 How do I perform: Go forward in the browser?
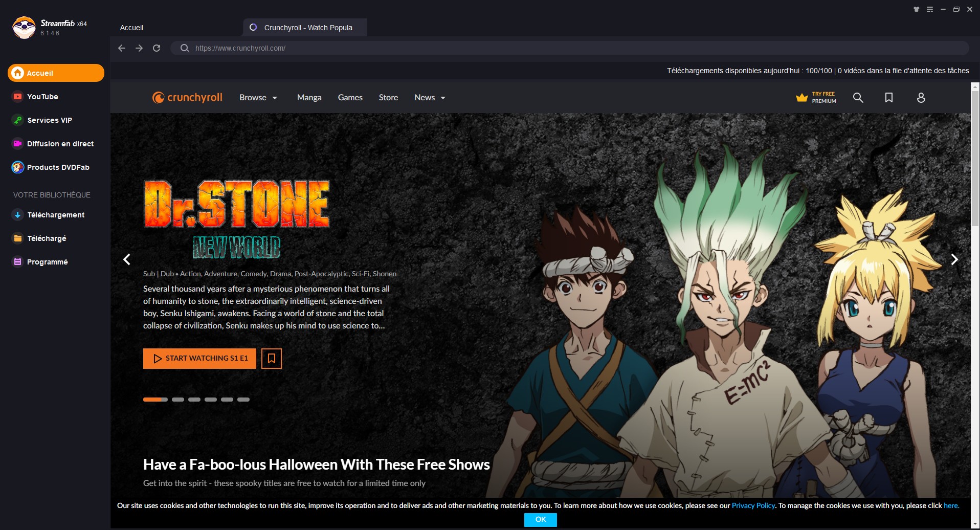(x=139, y=48)
